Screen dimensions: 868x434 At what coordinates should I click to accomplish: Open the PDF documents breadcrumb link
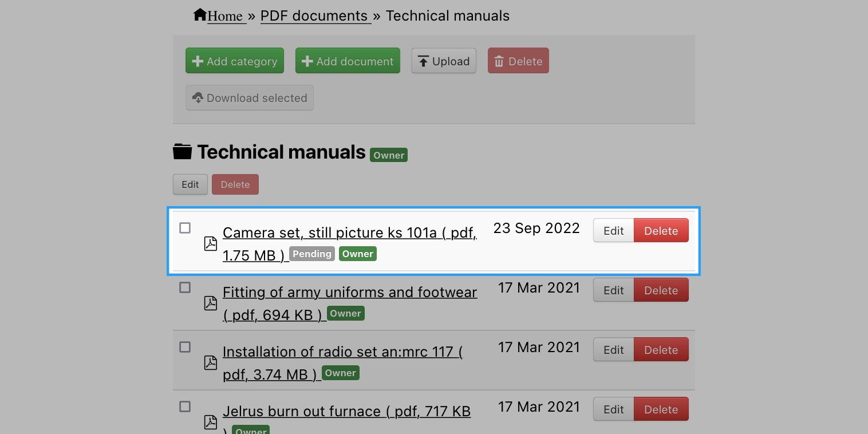[315, 15]
